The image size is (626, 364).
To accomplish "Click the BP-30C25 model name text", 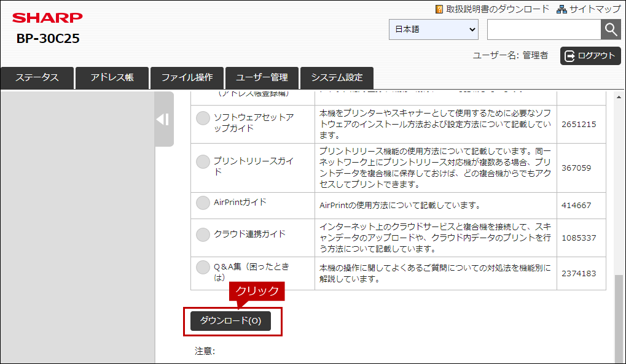I will pos(48,38).
